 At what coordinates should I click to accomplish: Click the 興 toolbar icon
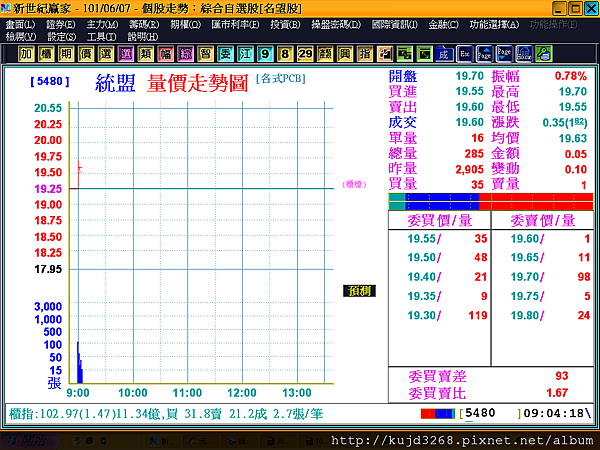coord(345,54)
